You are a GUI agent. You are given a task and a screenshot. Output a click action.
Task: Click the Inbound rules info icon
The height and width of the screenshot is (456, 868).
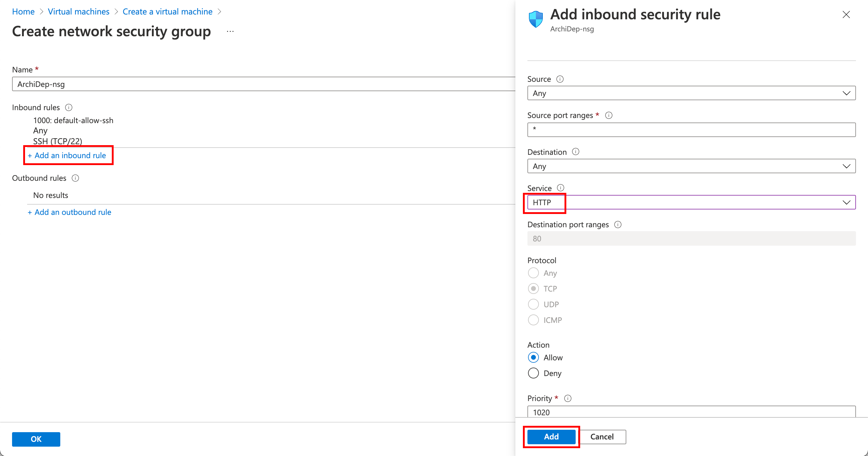pos(69,108)
